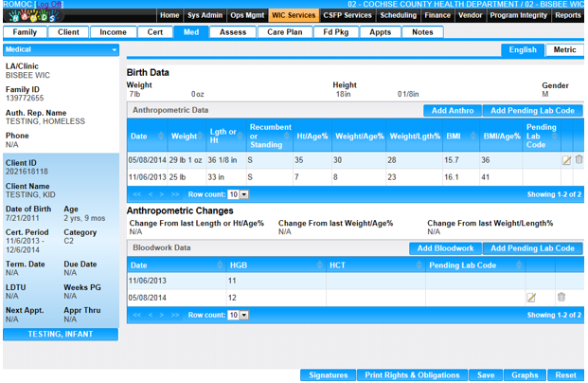Screen dimensions: 588x383
Task: Switch to the Assess tab
Action: (233, 32)
